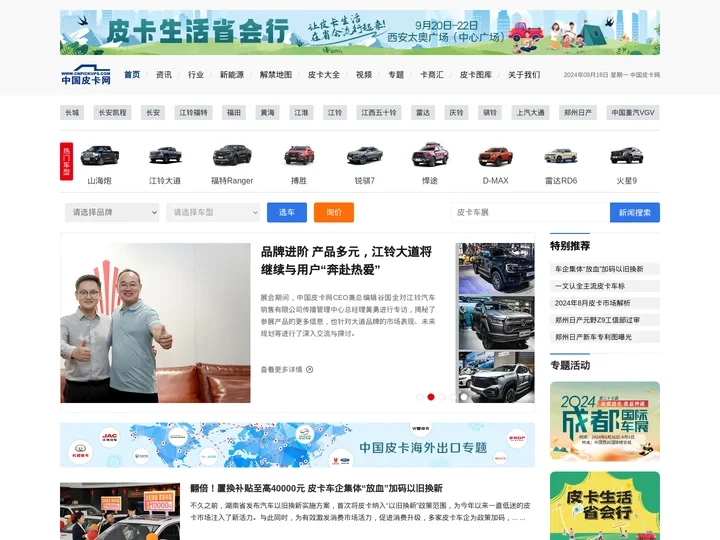Click the 中国皮卡网 site logo

click(86, 74)
